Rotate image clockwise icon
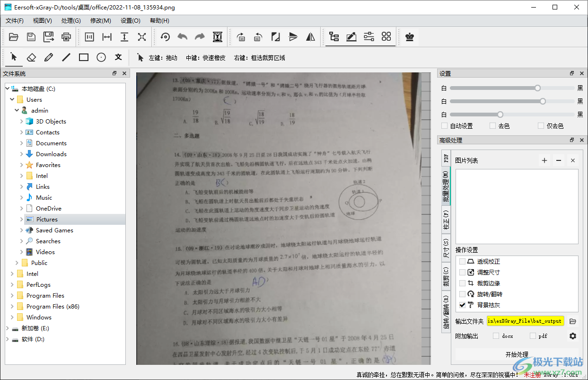The height and width of the screenshot is (380, 588). pyautogui.click(x=241, y=37)
